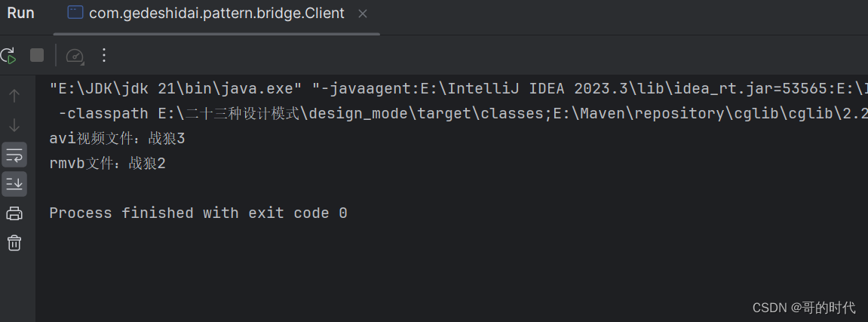Click the "rmvb文件：战狼2" output line
This screenshot has width=868, height=322.
coord(107,164)
